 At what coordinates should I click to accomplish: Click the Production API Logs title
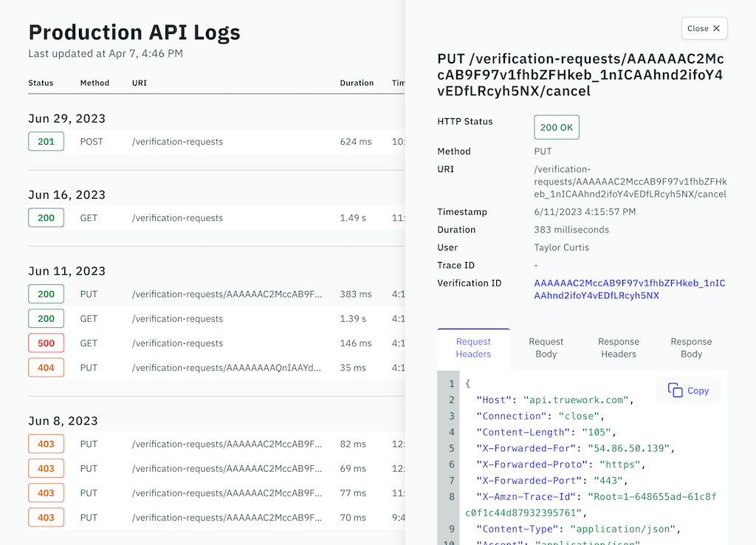tap(134, 32)
